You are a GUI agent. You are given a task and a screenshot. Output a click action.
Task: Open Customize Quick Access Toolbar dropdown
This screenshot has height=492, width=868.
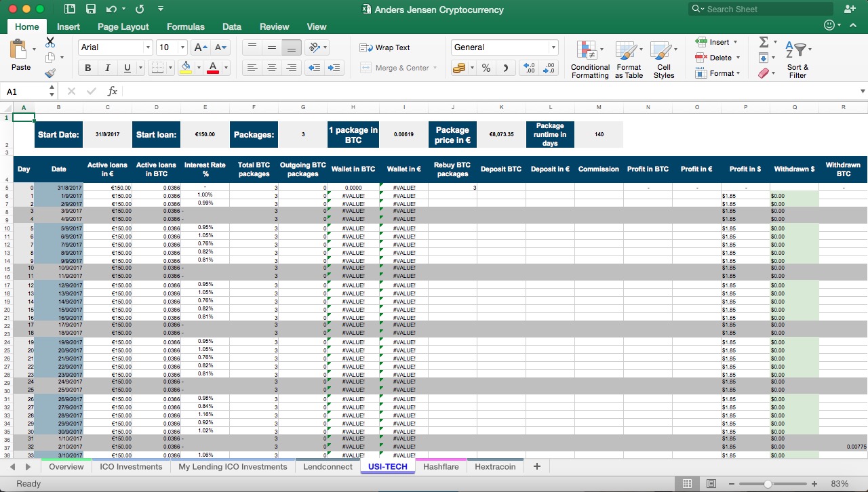(160, 9)
